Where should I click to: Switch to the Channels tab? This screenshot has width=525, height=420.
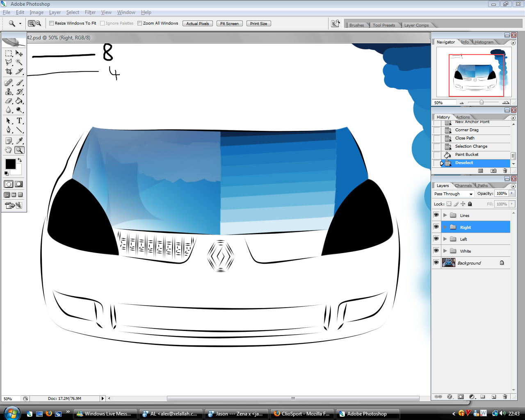pos(463,185)
